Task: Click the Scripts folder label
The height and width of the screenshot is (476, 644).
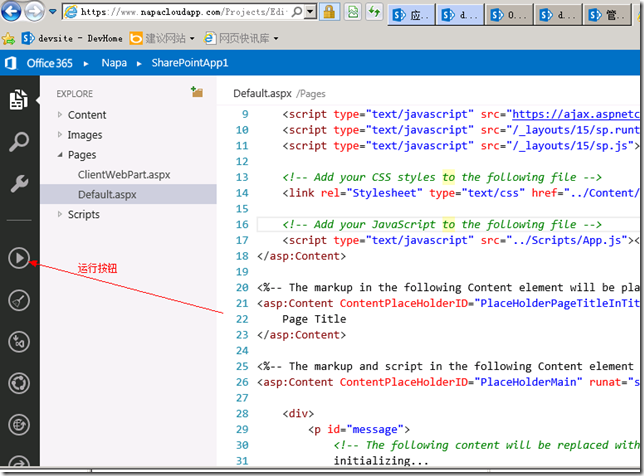Action: click(x=84, y=214)
